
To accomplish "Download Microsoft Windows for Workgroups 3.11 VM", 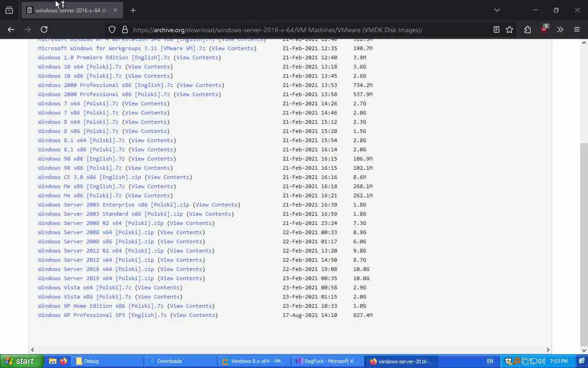I will 122,48.
